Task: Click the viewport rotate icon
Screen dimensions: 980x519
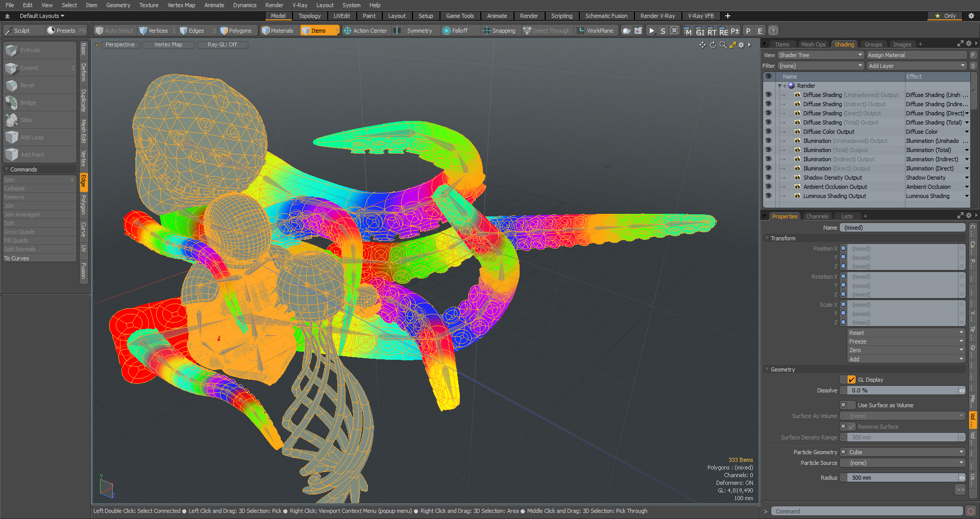Action: coord(713,45)
